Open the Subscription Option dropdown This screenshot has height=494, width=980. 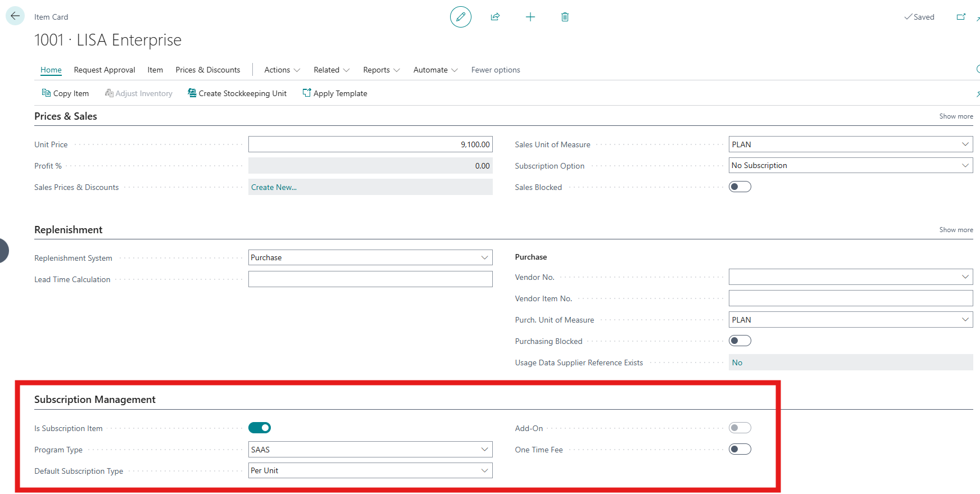pos(850,165)
